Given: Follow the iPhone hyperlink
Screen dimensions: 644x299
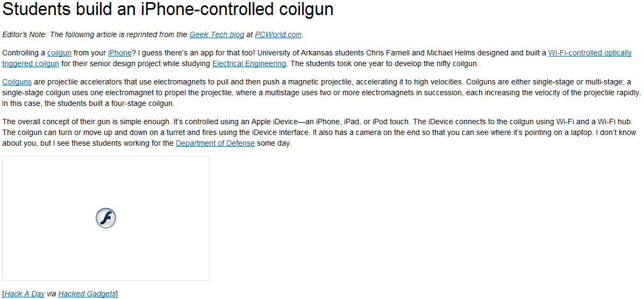Looking at the screenshot, I should point(119,53).
